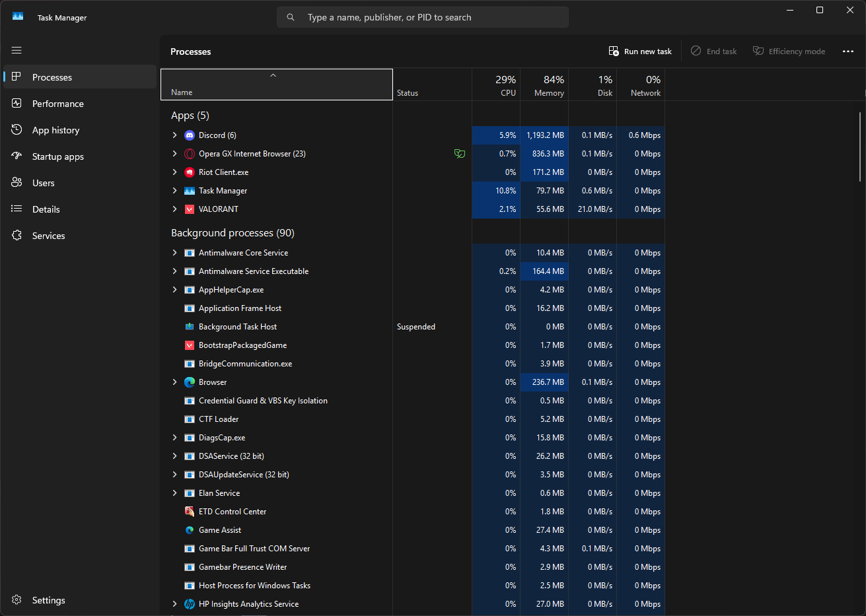Click Discord's 1,193.2 MB memory value
The height and width of the screenshot is (616, 866).
tap(545, 135)
